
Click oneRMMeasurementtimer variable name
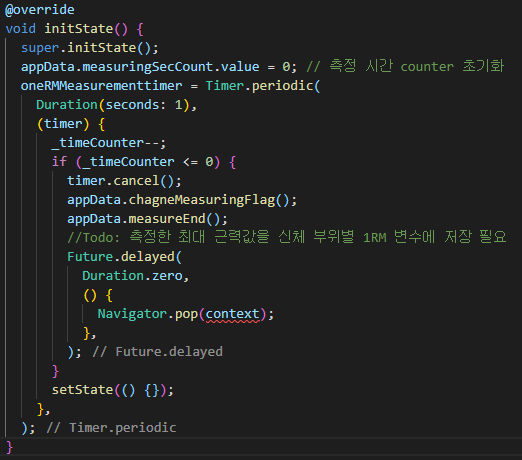tap(101, 86)
